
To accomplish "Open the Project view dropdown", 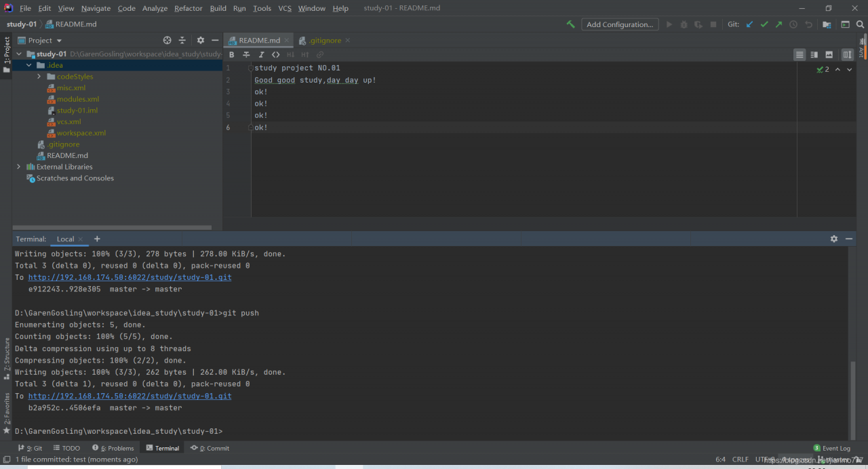I will 45,41.
